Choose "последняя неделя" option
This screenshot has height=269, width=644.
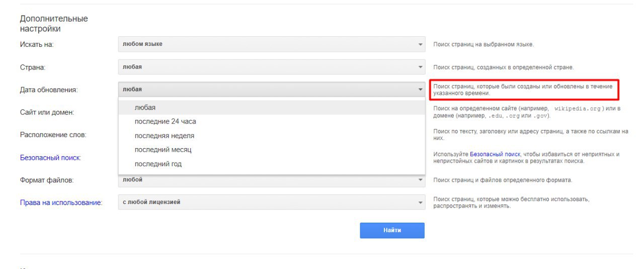pyautogui.click(x=272, y=136)
